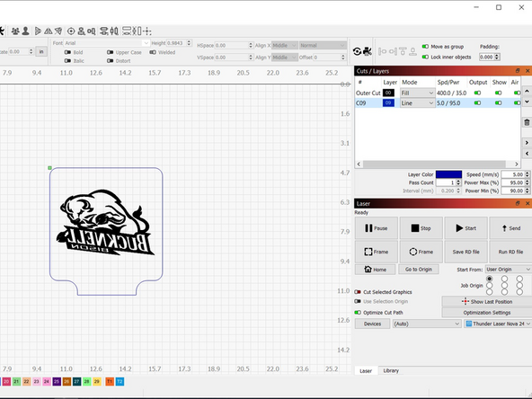Open the Normal text layout dropdown

(x=323, y=46)
